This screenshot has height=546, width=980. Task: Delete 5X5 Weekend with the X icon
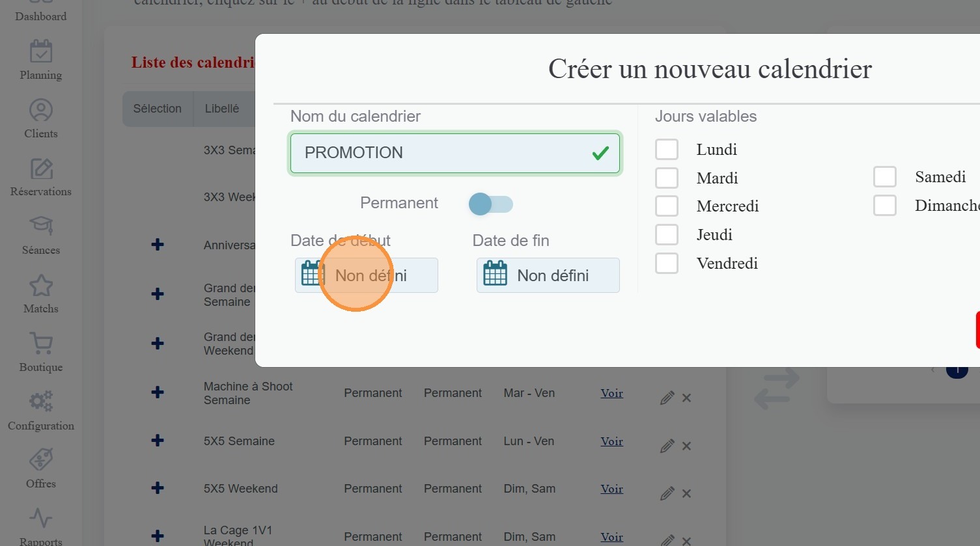686,493
